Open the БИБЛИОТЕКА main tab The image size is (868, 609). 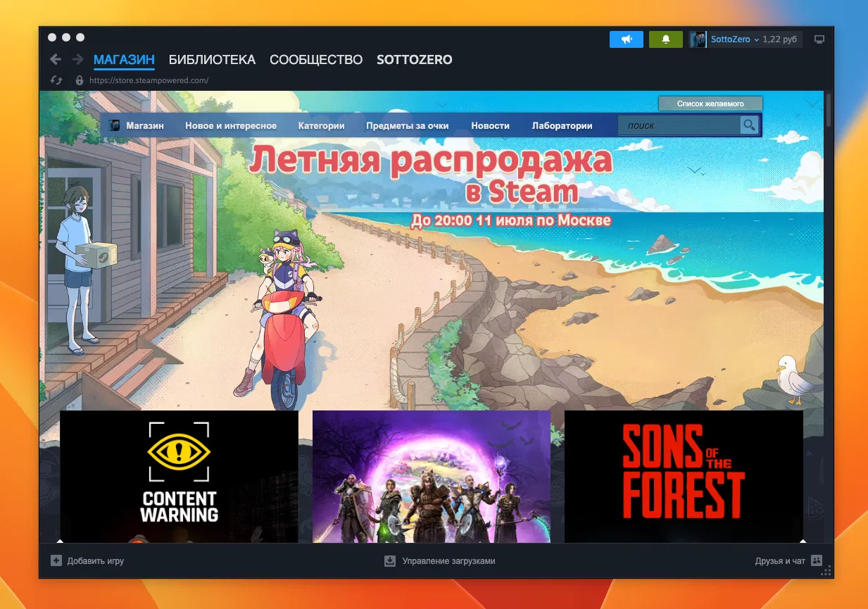click(212, 60)
